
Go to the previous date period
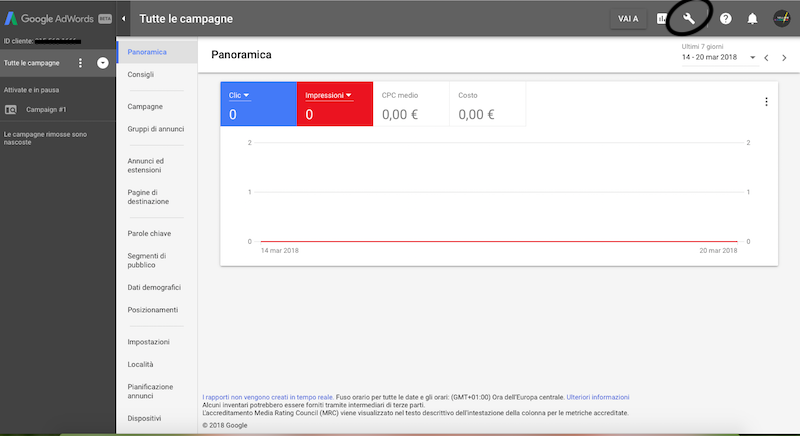[x=767, y=58]
